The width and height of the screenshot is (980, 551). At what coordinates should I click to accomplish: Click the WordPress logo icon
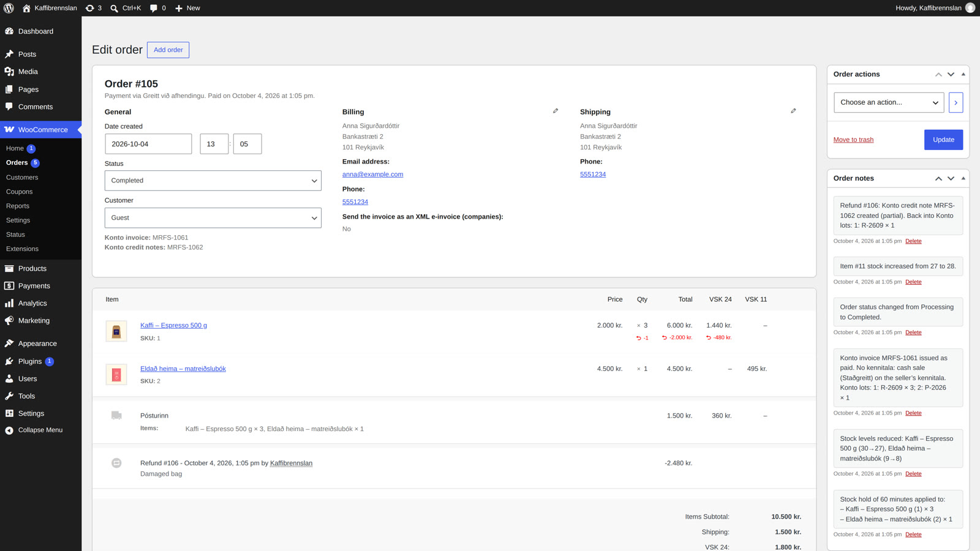tap(9, 8)
